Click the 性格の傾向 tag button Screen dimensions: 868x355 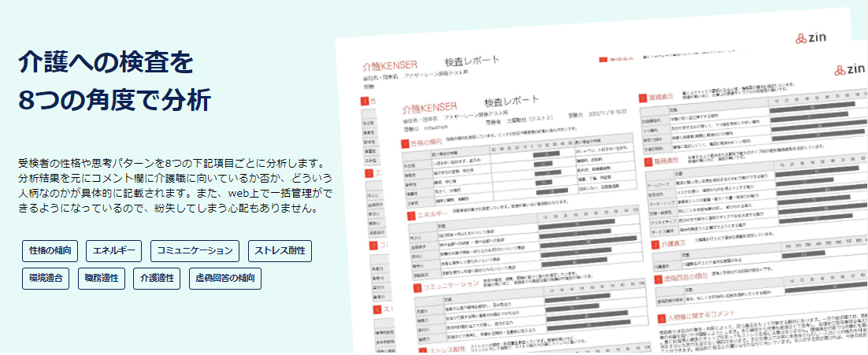(50, 251)
